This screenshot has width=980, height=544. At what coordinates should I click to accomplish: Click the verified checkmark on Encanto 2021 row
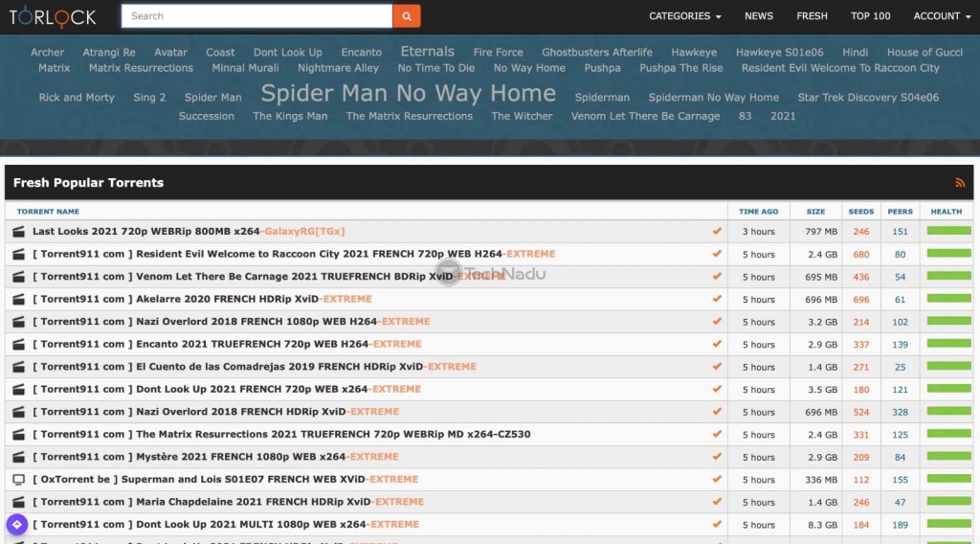(717, 343)
